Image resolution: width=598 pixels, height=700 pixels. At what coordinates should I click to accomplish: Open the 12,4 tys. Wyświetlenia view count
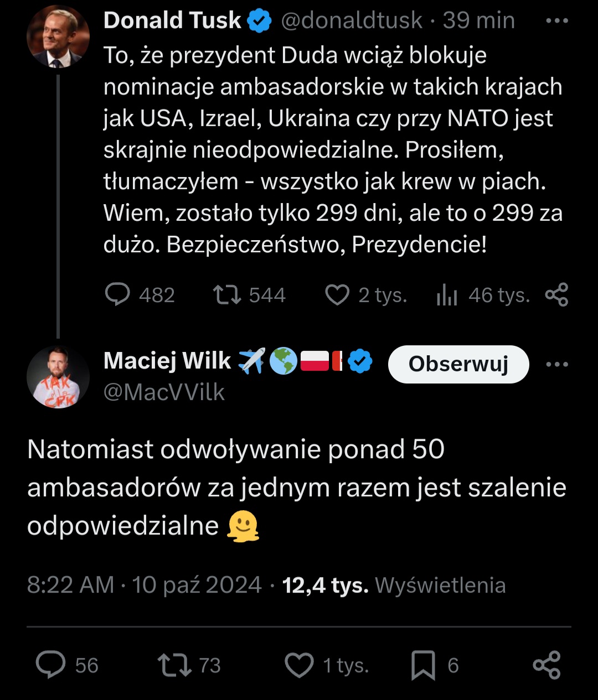pyautogui.click(x=394, y=585)
